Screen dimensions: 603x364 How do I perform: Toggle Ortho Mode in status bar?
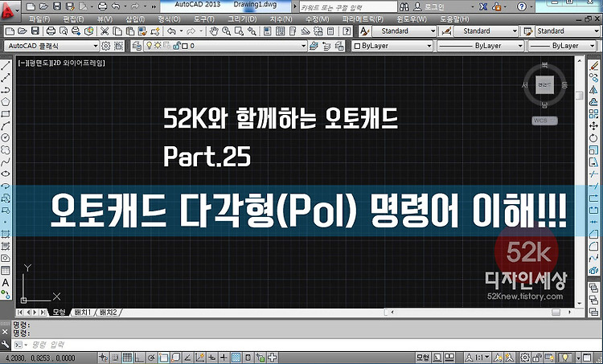pos(139,358)
